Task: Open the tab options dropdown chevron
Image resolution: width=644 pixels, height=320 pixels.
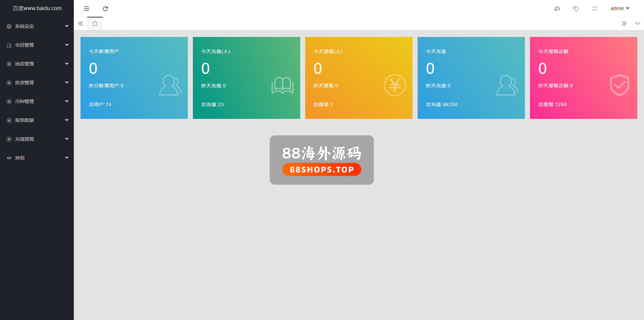Action: click(x=637, y=24)
